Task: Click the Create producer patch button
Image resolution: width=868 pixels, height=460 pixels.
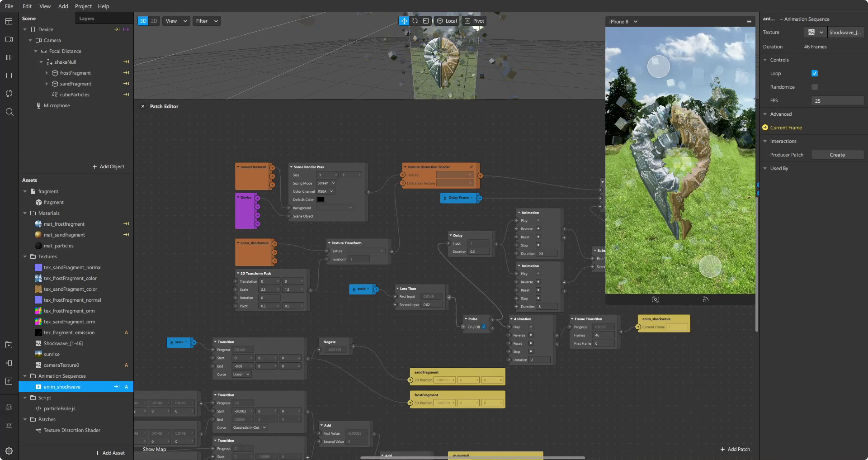Action: (837, 155)
